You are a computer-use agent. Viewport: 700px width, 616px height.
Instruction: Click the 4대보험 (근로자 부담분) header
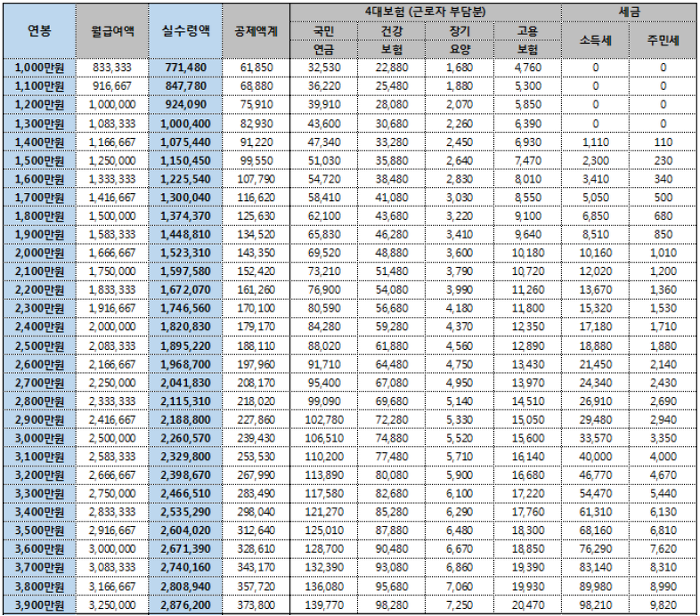[x=425, y=12]
